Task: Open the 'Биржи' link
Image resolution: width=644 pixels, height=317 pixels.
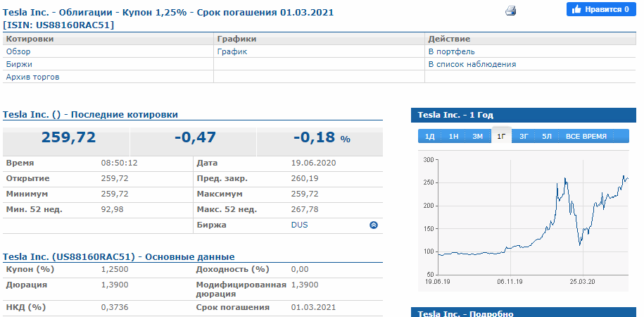Action: point(19,65)
